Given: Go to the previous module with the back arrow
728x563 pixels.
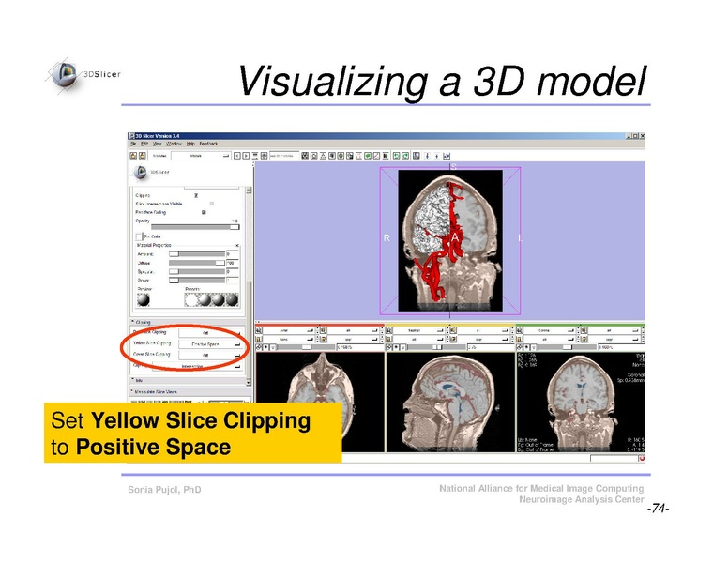Looking at the screenshot, I should click(x=237, y=156).
